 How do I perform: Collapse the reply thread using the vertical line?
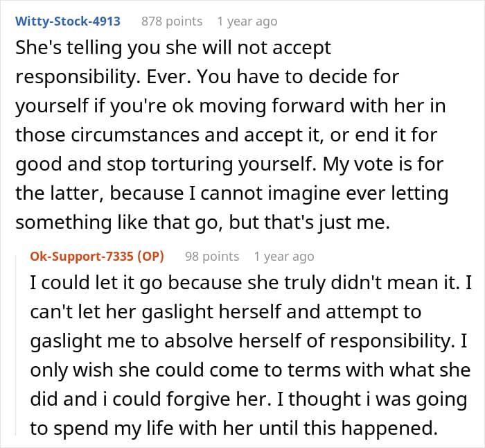coord(16,345)
